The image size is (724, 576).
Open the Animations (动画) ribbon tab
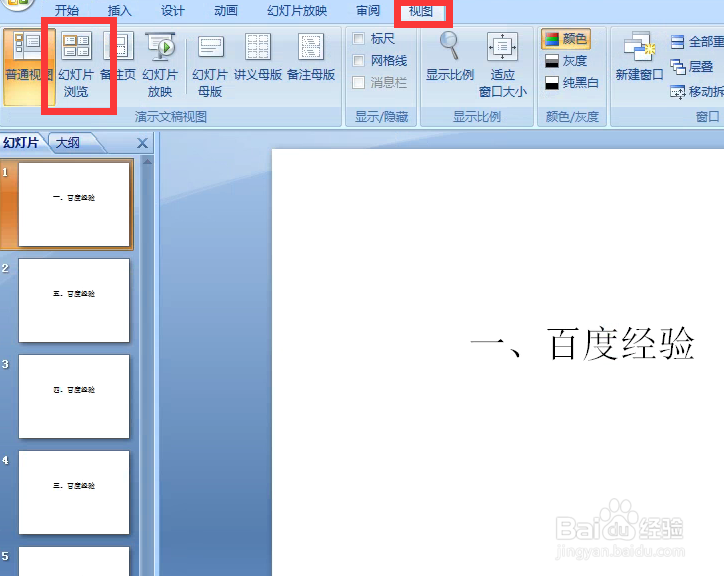point(226,10)
